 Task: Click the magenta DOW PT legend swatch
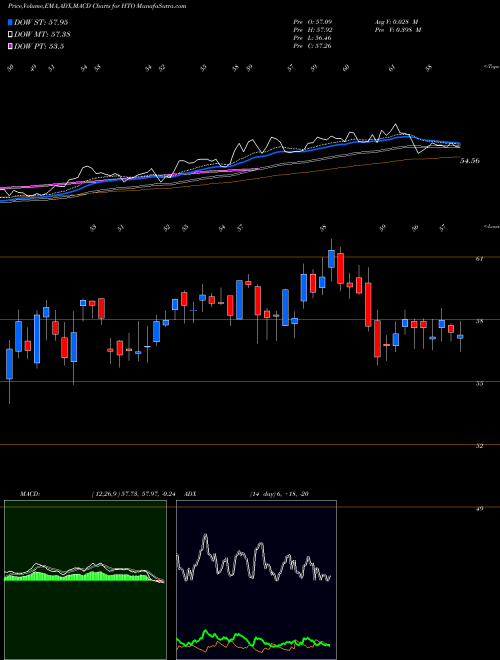11,46
